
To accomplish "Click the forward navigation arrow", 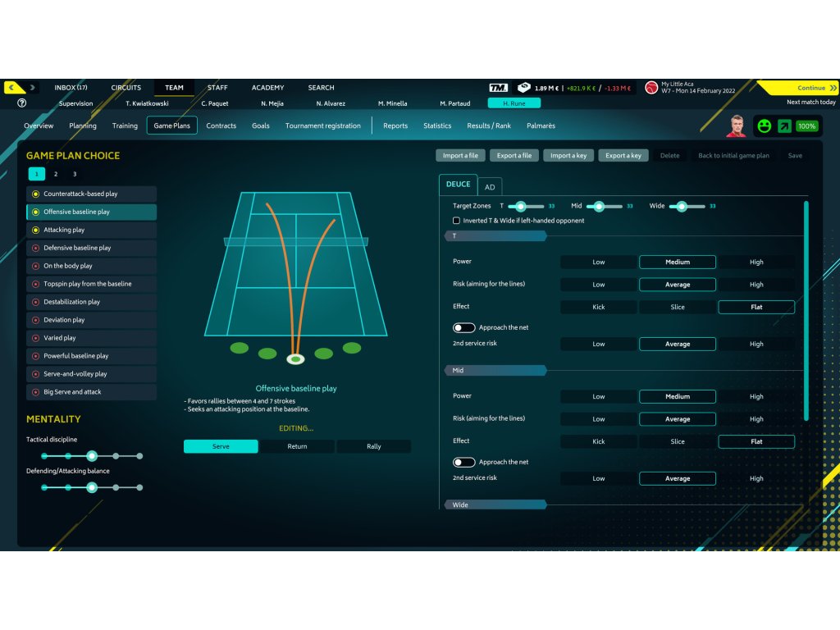I will (x=33, y=88).
